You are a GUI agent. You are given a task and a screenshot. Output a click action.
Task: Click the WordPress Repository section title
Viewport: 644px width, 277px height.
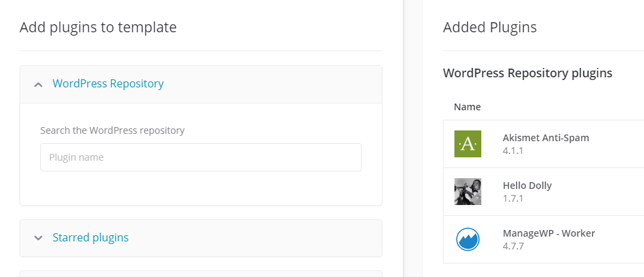tap(108, 83)
